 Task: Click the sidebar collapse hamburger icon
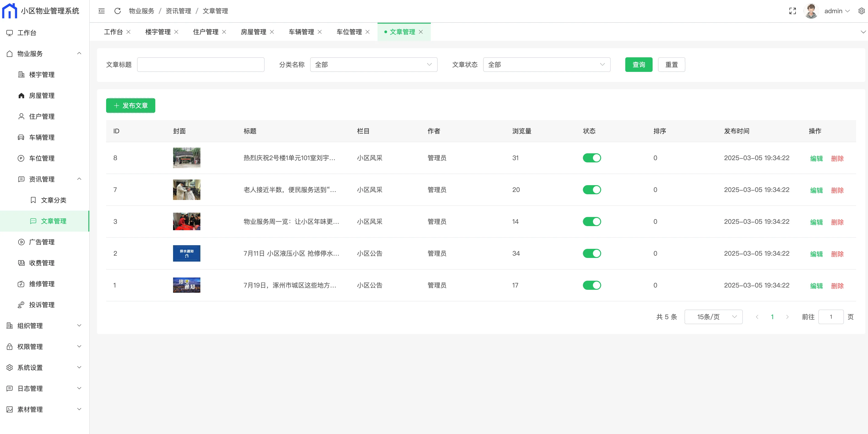tap(101, 11)
